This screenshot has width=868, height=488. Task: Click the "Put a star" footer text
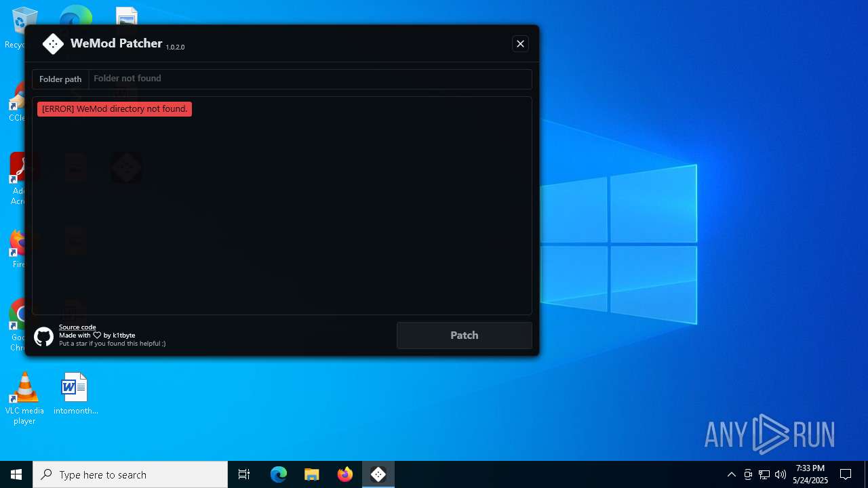tap(113, 344)
